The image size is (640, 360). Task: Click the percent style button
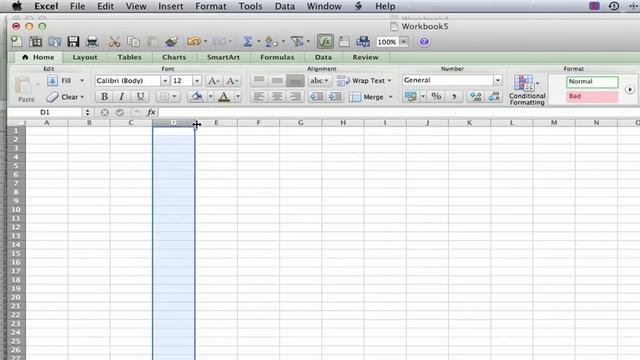click(436, 96)
